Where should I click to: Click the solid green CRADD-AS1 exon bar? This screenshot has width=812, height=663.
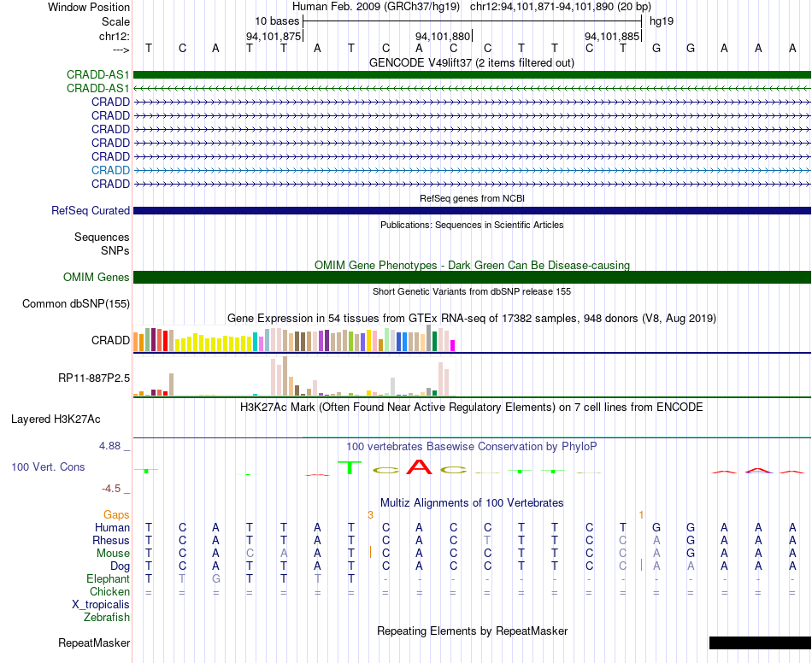[x=472, y=74]
